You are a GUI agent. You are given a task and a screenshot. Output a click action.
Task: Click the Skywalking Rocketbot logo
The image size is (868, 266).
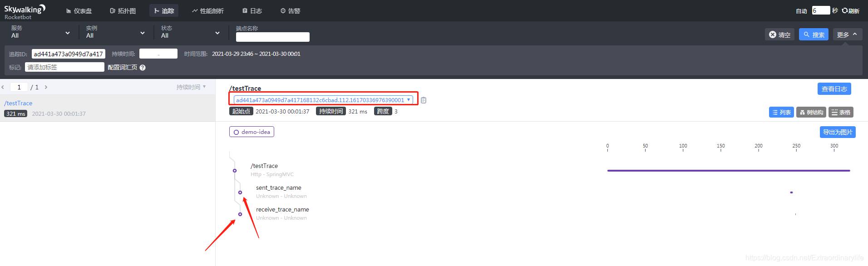coord(25,12)
